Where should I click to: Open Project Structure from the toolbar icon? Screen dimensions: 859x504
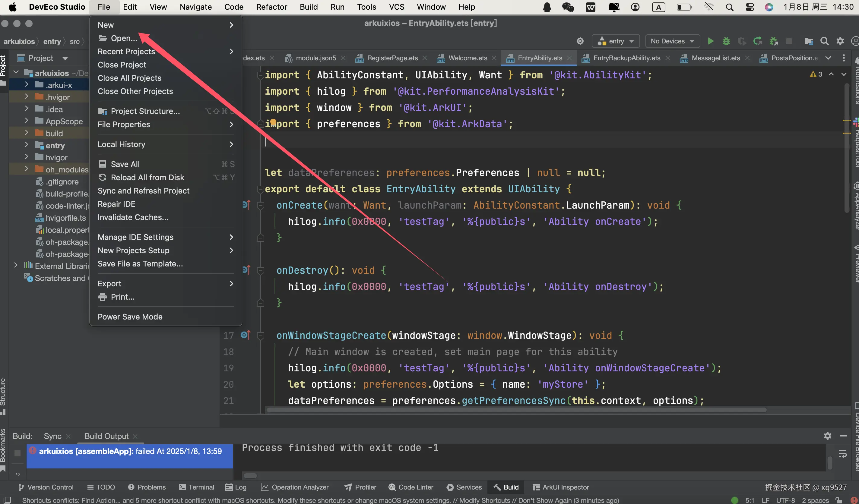pos(809,41)
